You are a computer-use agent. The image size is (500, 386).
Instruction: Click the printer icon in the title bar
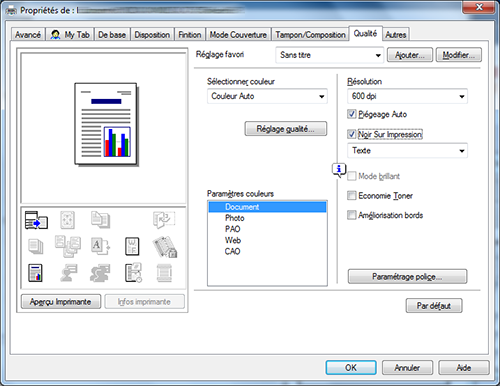coord(11,11)
